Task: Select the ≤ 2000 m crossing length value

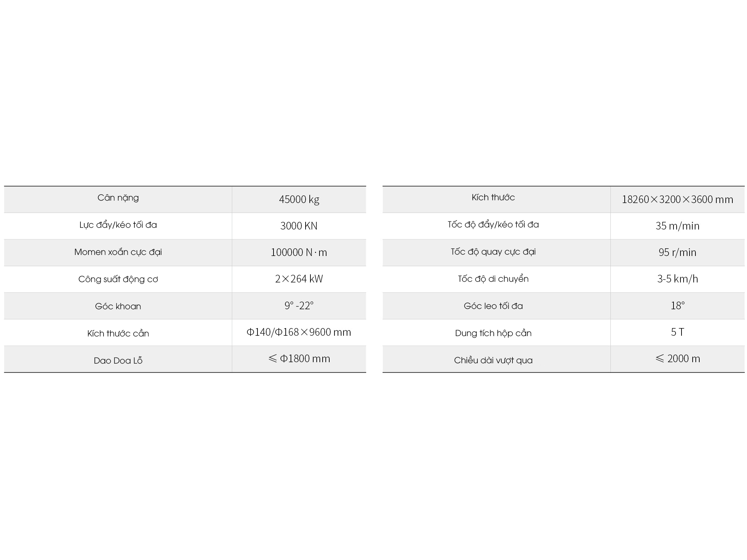Action: coord(677,359)
